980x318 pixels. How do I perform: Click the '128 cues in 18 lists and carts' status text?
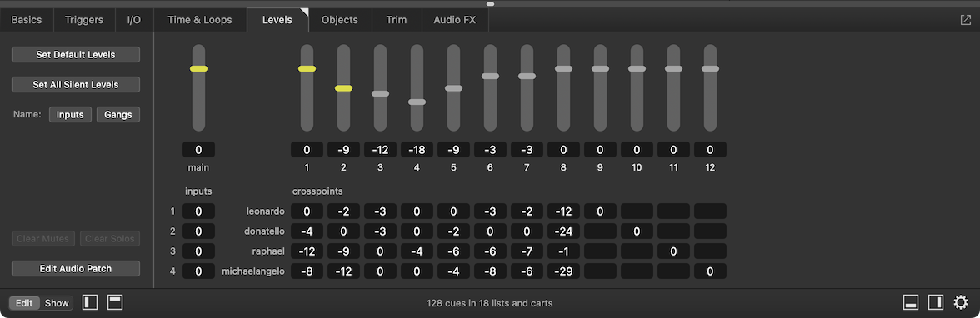click(x=490, y=303)
